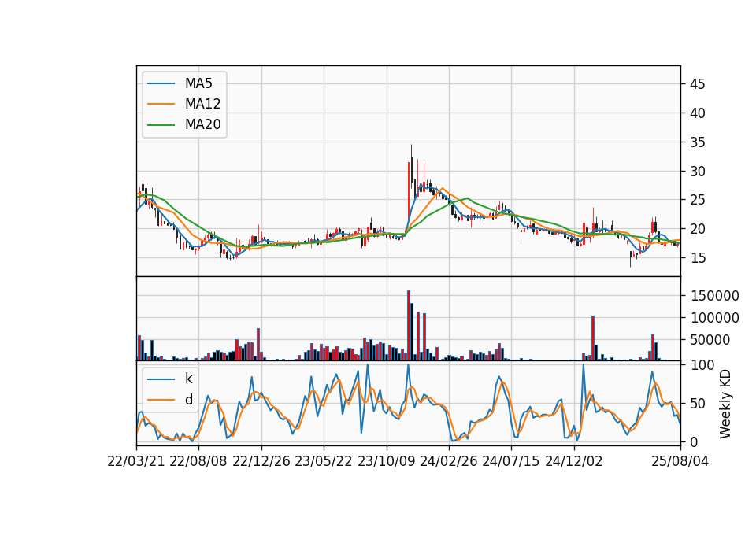Click the price axis value 30

tap(698, 172)
